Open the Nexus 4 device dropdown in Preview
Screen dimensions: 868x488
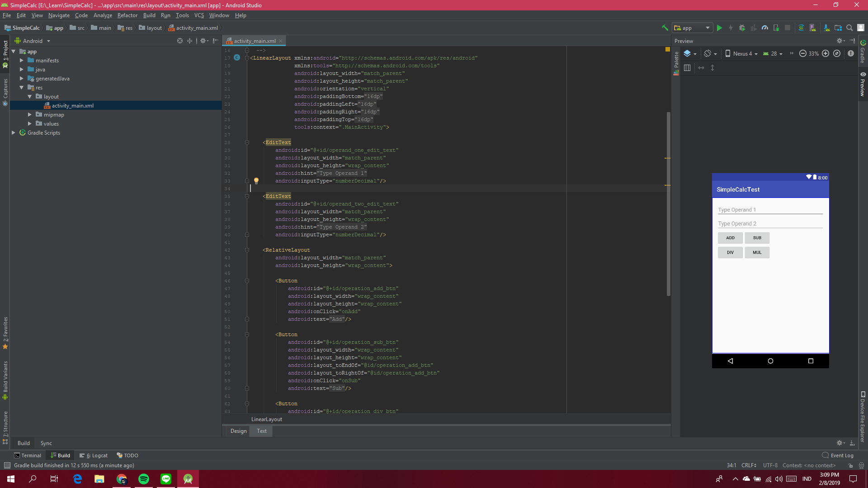741,53
